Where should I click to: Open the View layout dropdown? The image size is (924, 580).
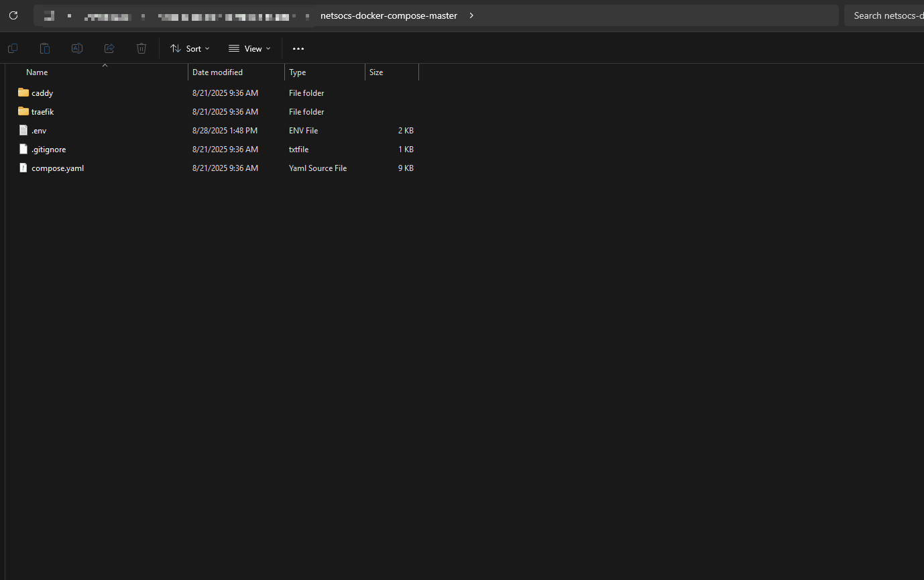click(249, 48)
